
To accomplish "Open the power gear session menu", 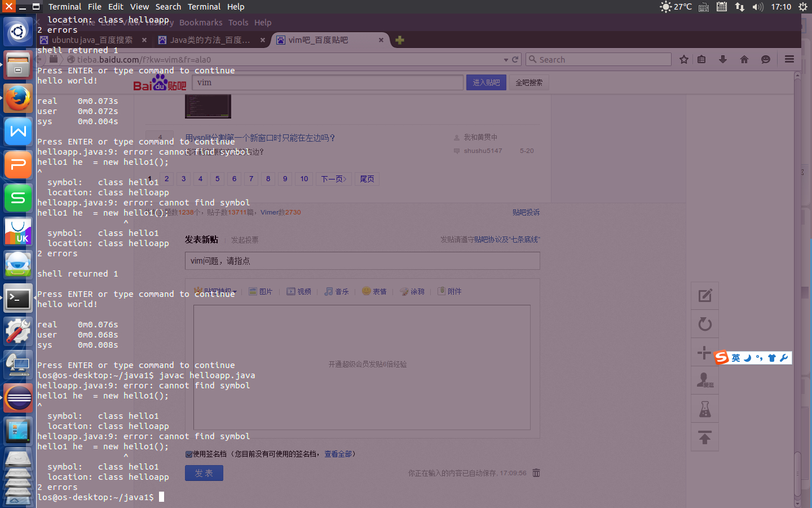I will pyautogui.click(x=803, y=7).
